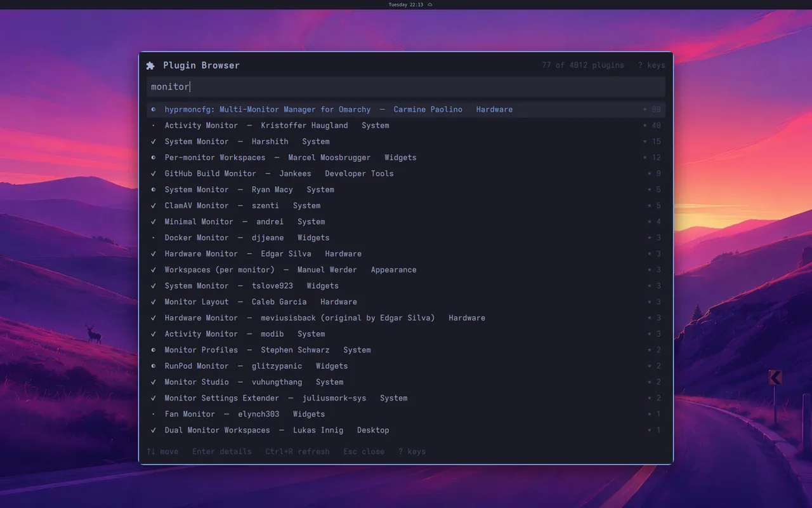Click the checkmark for Activity Monitor by modib
Image resolution: width=812 pixels, height=508 pixels.
click(154, 334)
